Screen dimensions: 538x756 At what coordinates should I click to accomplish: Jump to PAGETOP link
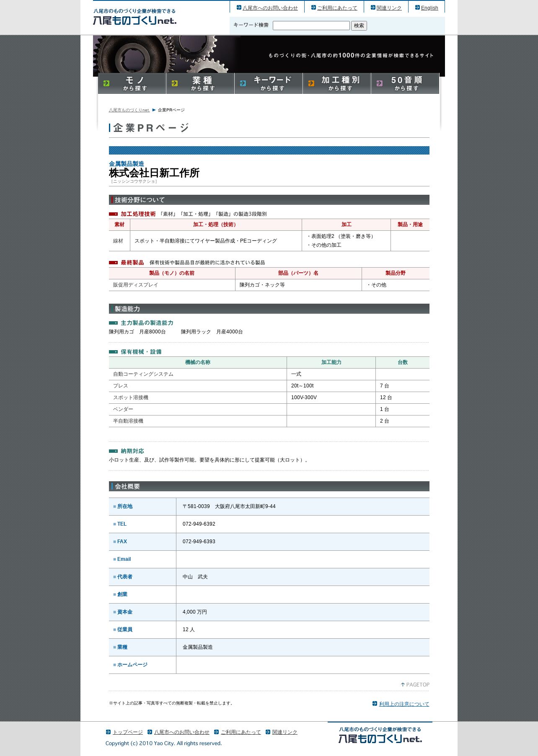pos(415,684)
